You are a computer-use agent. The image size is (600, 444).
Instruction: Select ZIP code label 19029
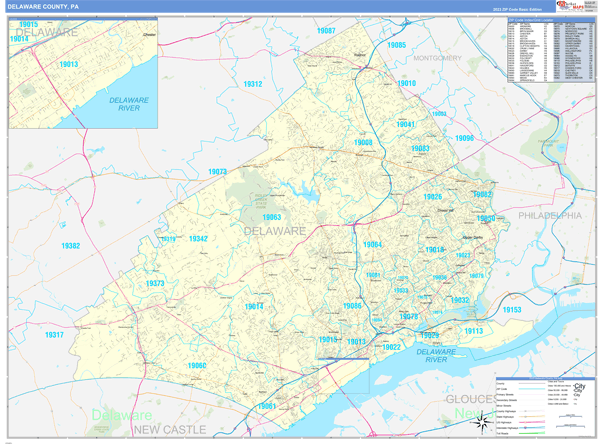click(x=429, y=335)
